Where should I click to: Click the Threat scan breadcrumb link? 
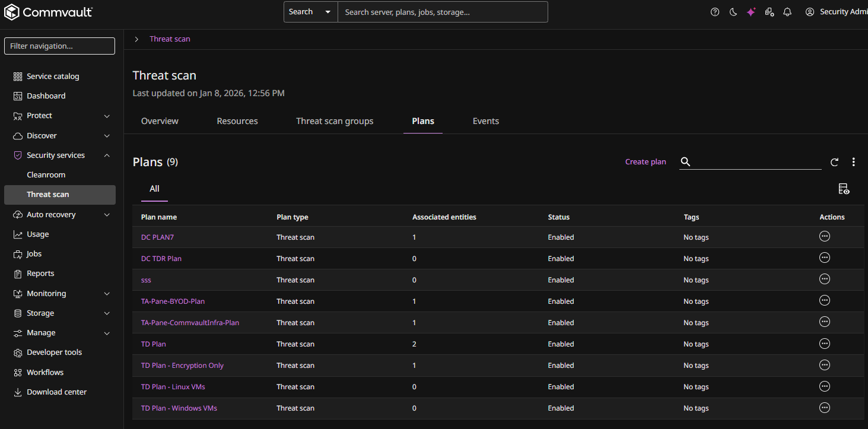[170, 39]
